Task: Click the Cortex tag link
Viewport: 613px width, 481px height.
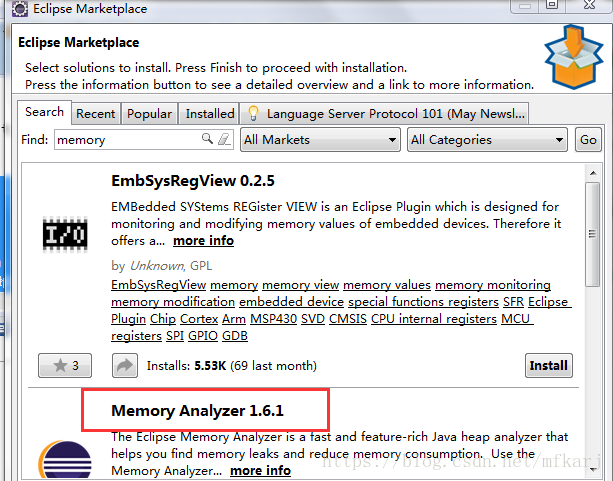Action: (199, 319)
